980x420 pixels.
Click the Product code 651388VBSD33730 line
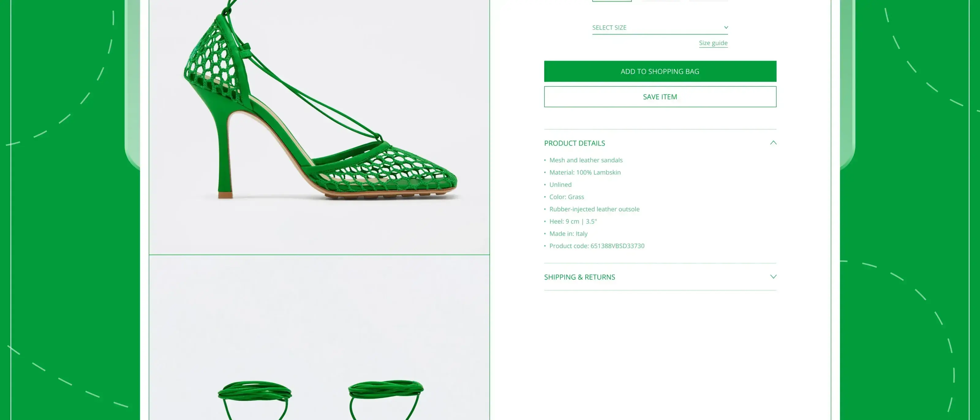coord(597,246)
